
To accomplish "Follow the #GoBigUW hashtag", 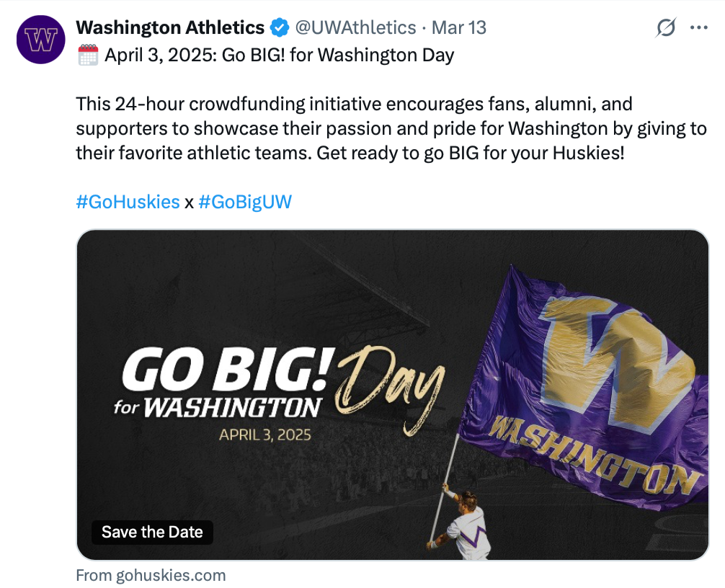I will tap(245, 202).
